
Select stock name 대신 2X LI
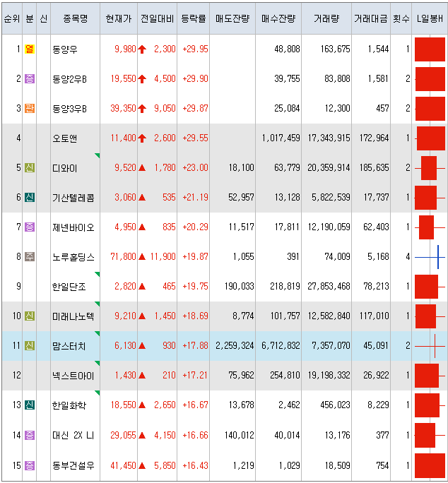click(x=73, y=435)
